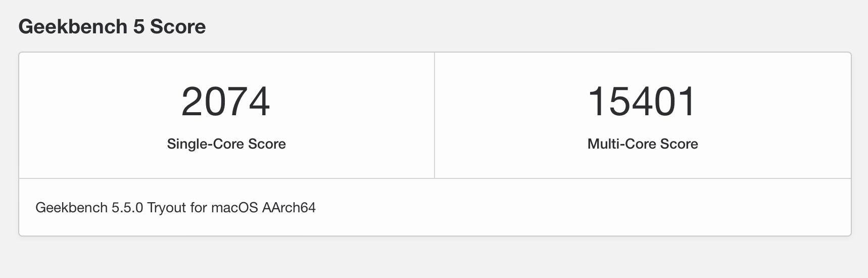Click the word macOS in the footer
Screen dimensions: 868x278
pyautogui.click(x=234, y=208)
